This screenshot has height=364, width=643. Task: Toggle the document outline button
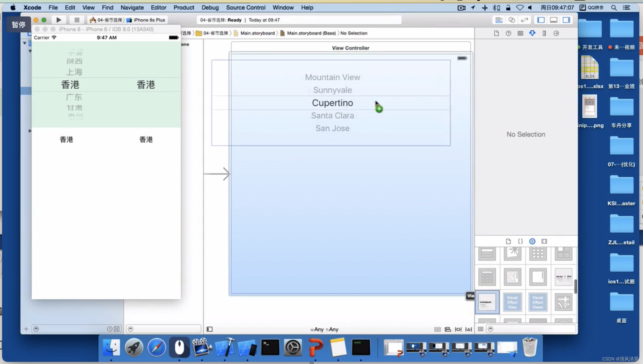(209, 329)
